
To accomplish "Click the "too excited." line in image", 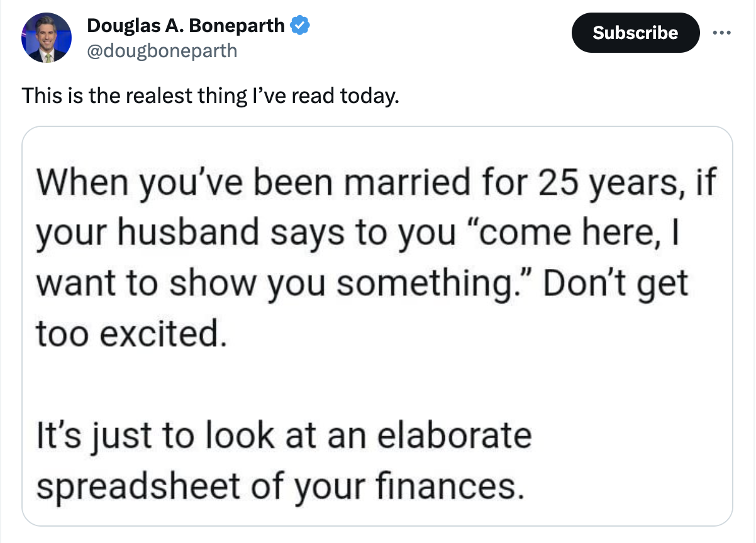I will click(x=130, y=333).
